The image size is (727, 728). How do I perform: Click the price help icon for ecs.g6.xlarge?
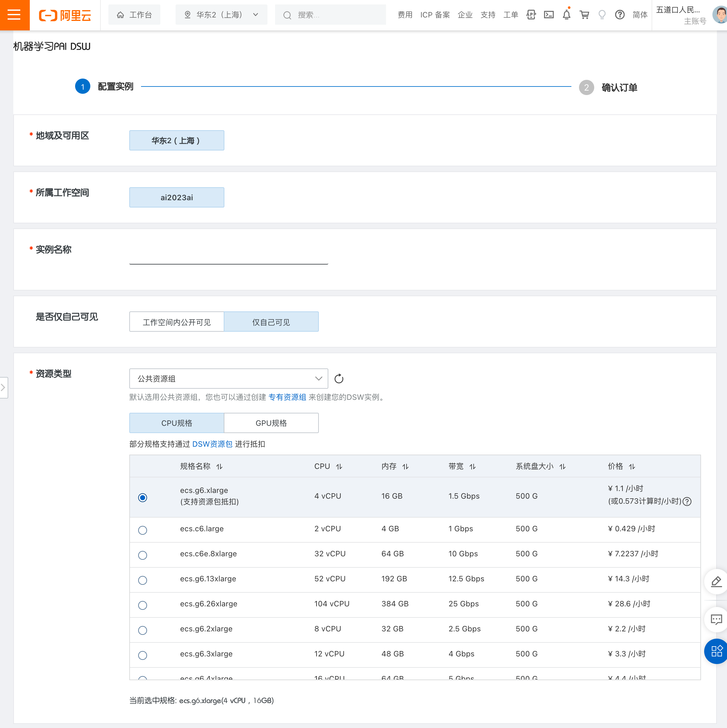pos(687,501)
